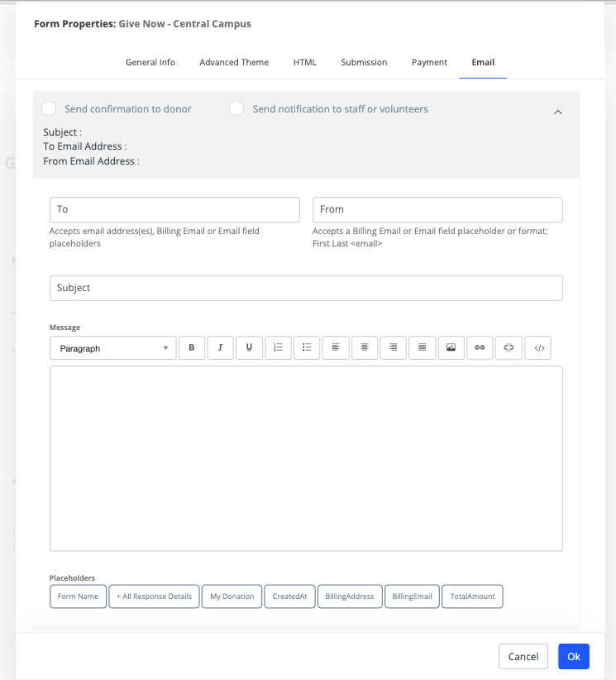This screenshot has height=680, width=616.
Task: Open the Paragraph style dropdown
Action: 113,348
